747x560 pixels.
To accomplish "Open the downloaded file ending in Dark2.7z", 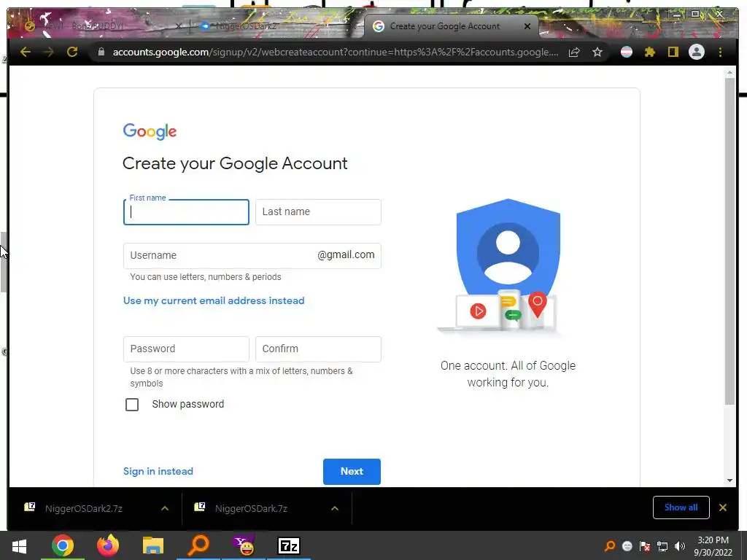I will [x=84, y=508].
